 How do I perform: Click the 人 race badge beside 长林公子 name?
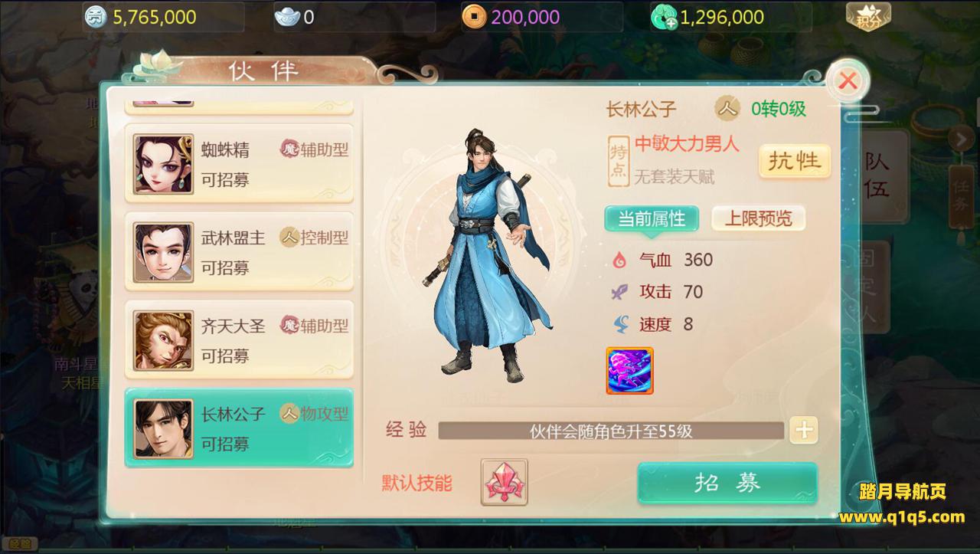tap(727, 109)
